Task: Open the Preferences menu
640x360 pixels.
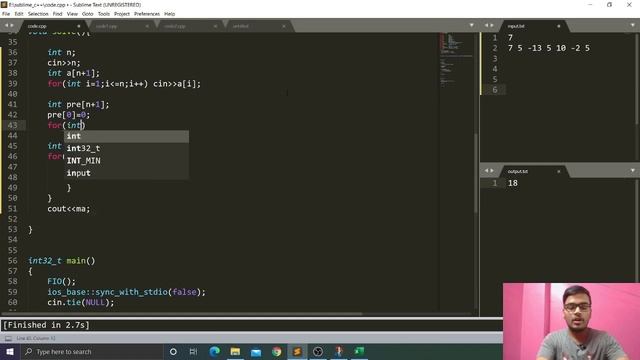Action: [147, 14]
